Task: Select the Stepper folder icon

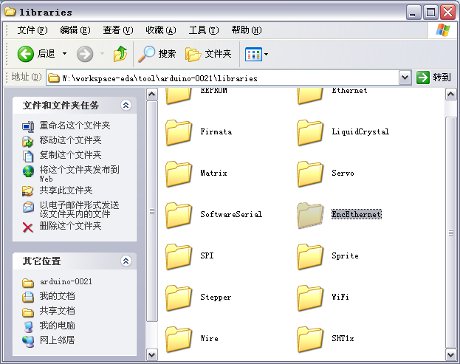Action: 178,298
